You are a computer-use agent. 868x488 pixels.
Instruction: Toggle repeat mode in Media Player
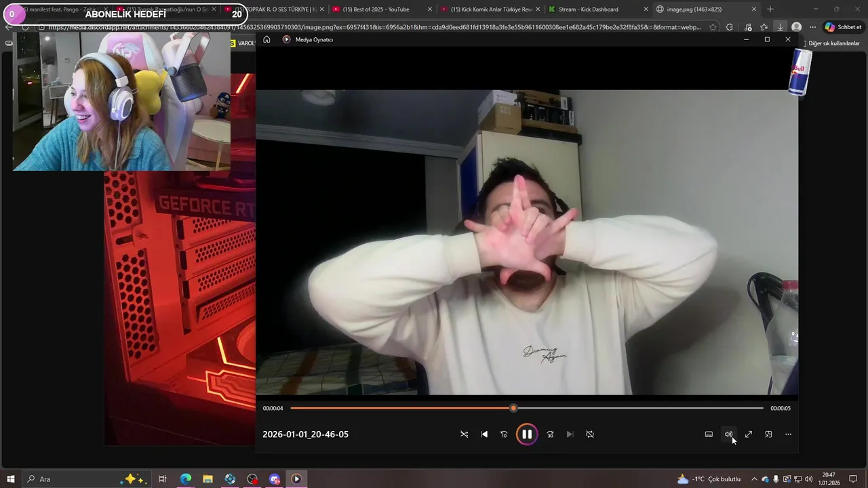click(x=590, y=434)
